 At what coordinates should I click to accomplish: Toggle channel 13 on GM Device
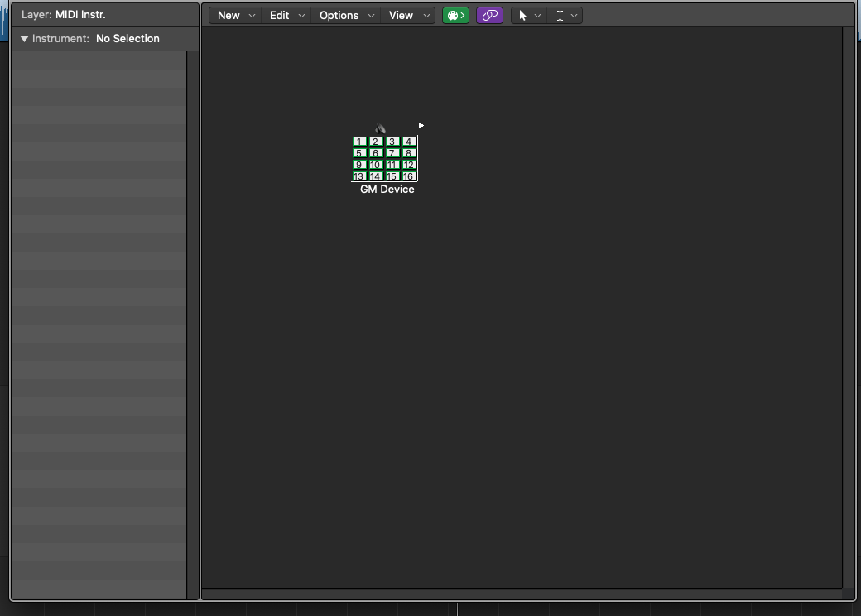tap(359, 176)
